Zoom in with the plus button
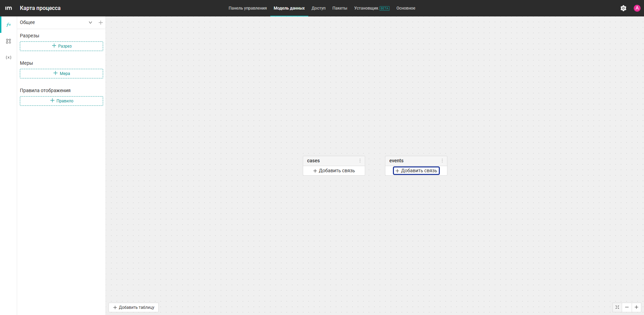Screen dimensions: 644x315 (x=636, y=307)
